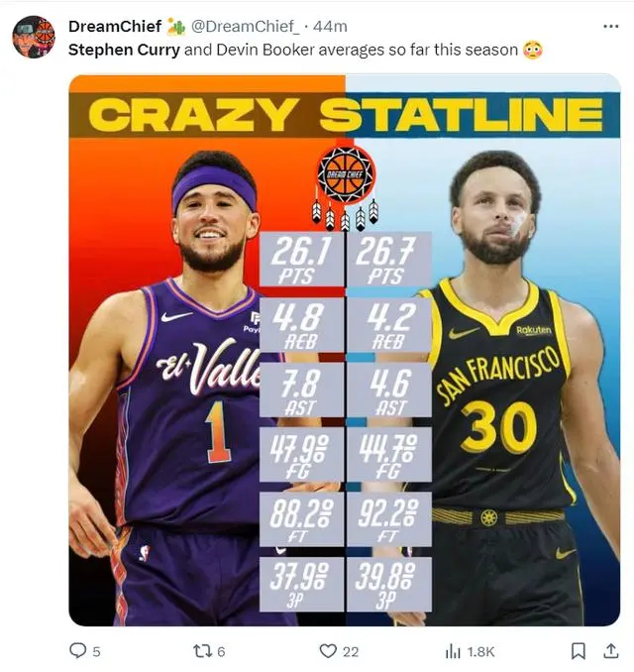Viewport: 634px width, 672px height.
Task: Bookmark this tweet
Action: click(x=579, y=650)
